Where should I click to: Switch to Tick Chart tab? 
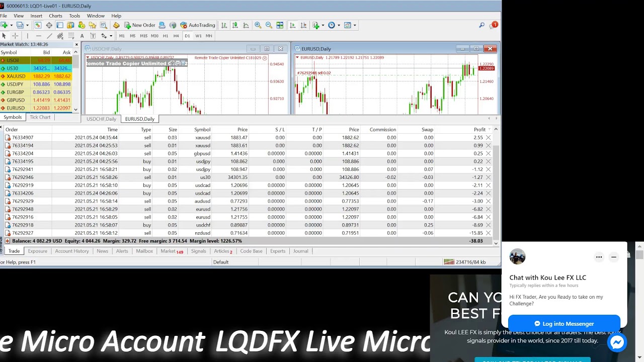(x=40, y=117)
